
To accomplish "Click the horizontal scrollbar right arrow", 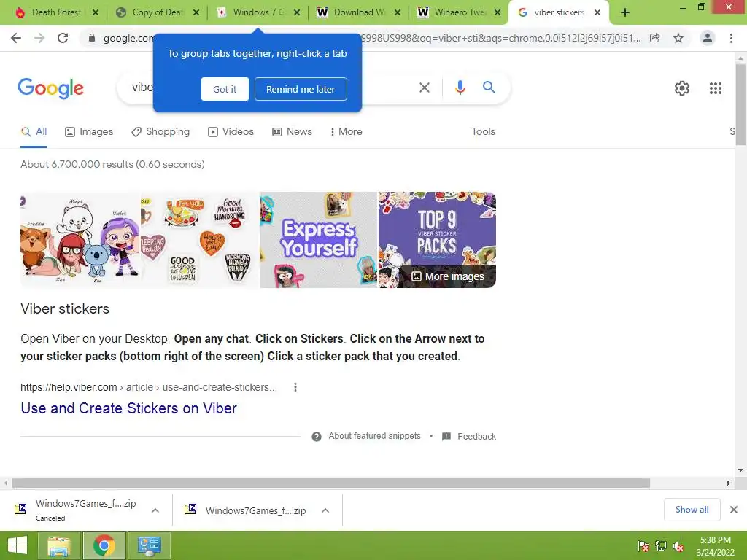I will pyautogui.click(x=729, y=483).
